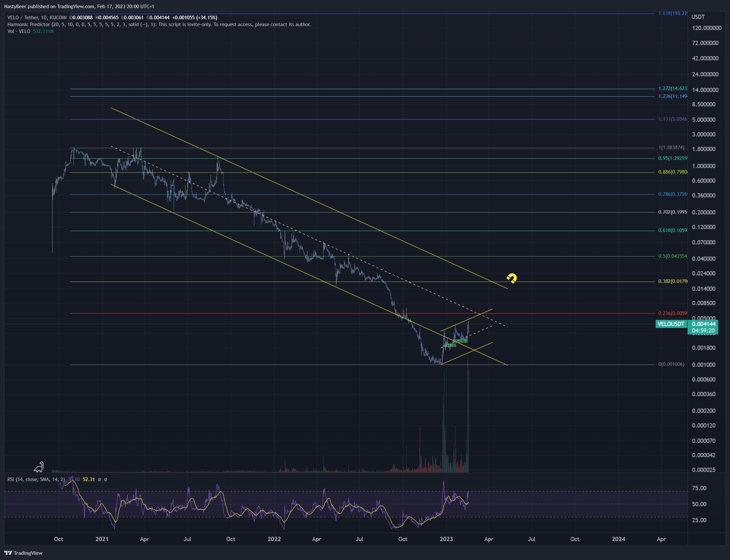Select the 0.5(0.043554 Fibonacci label

[672, 256]
